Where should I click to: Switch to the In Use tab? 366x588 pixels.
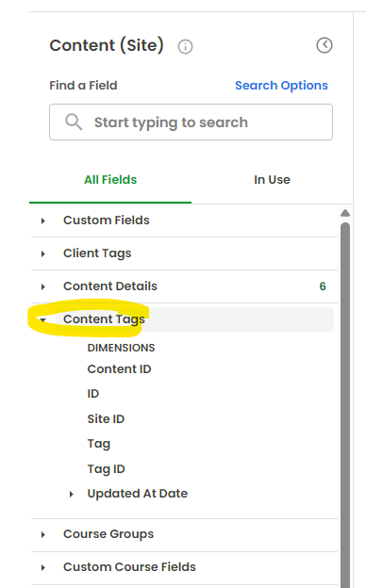point(272,180)
